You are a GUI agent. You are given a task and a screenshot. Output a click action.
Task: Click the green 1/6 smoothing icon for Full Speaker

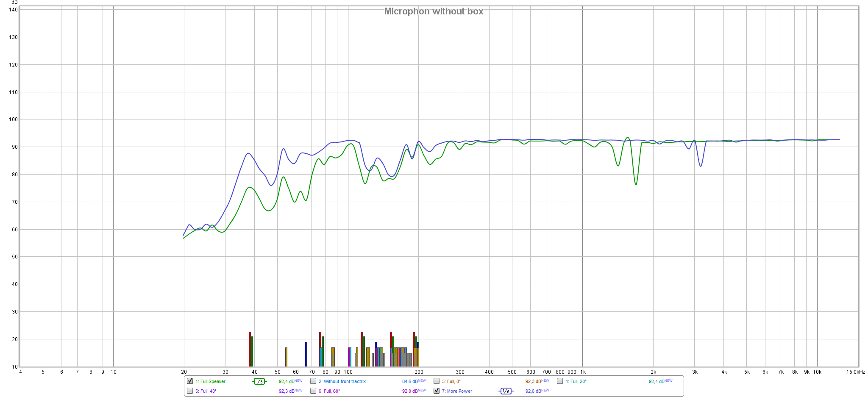click(x=259, y=381)
